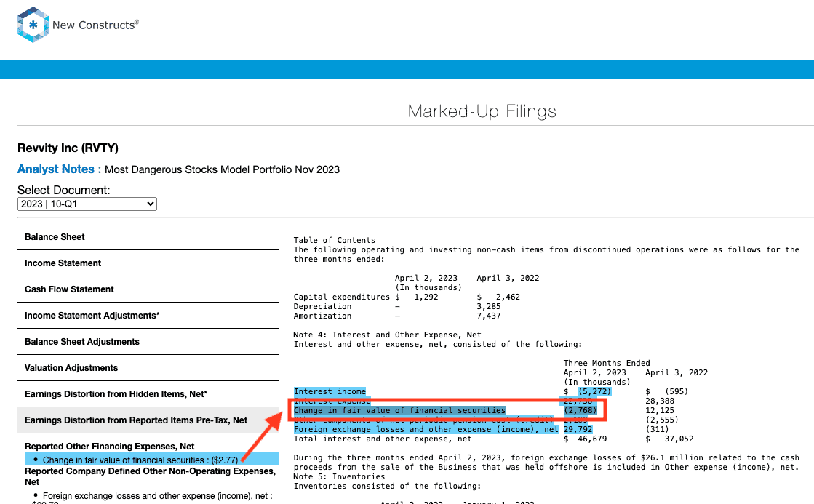This screenshot has width=814, height=504.
Task: Click value 12,125 in April 3, 2022 column
Action: 660,411
